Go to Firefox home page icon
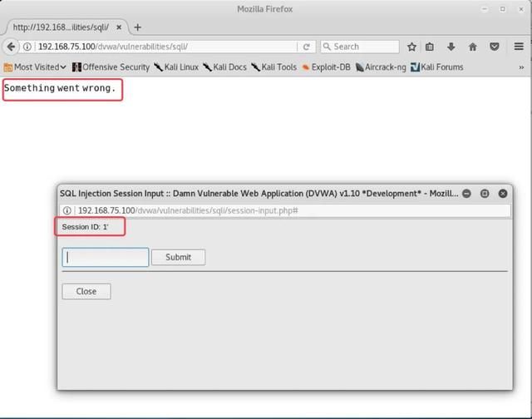 point(473,47)
